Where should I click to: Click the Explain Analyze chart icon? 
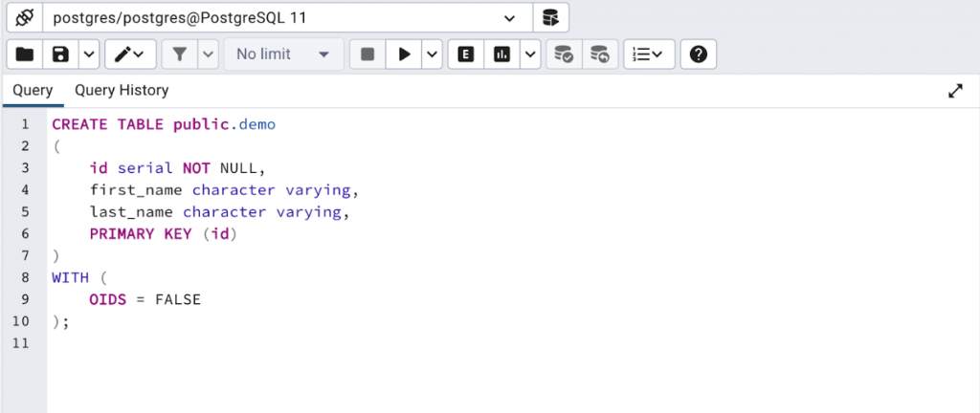501,54
